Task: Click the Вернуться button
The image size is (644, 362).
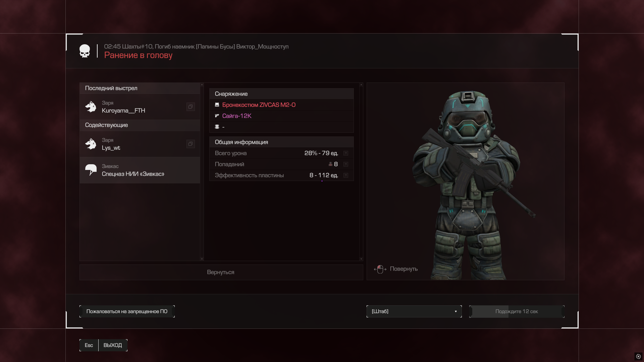Action: click(221, 272)
